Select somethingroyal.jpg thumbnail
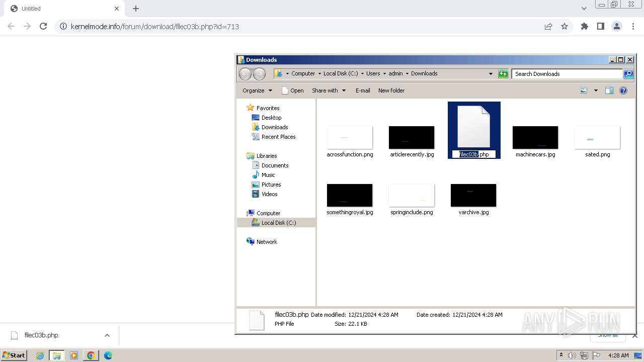Image resolution: width=644 pixels, height=362 pixels. coord(350,196)
